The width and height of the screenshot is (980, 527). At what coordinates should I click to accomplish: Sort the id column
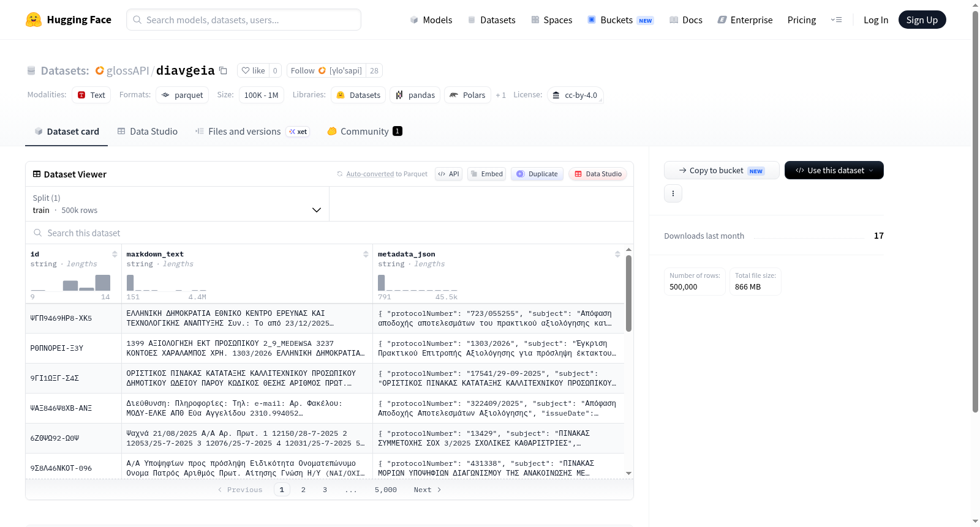point(115,254)
